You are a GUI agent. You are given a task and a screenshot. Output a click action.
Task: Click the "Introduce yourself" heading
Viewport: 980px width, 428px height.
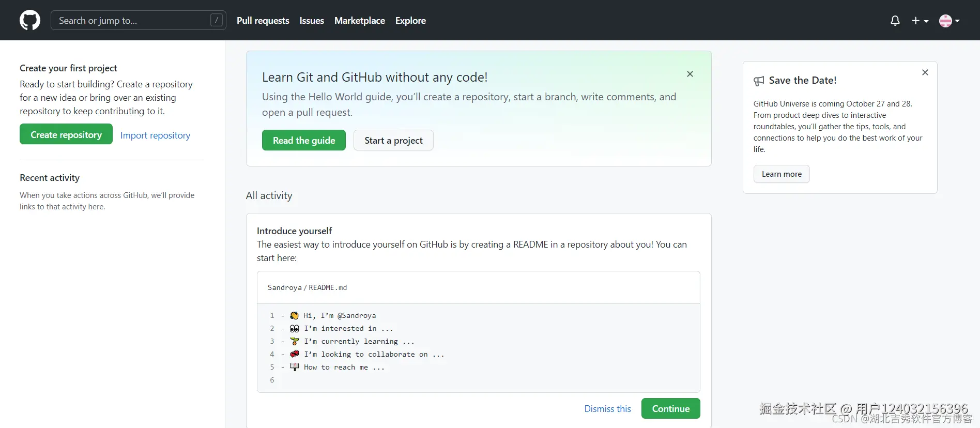coord(294,231)
